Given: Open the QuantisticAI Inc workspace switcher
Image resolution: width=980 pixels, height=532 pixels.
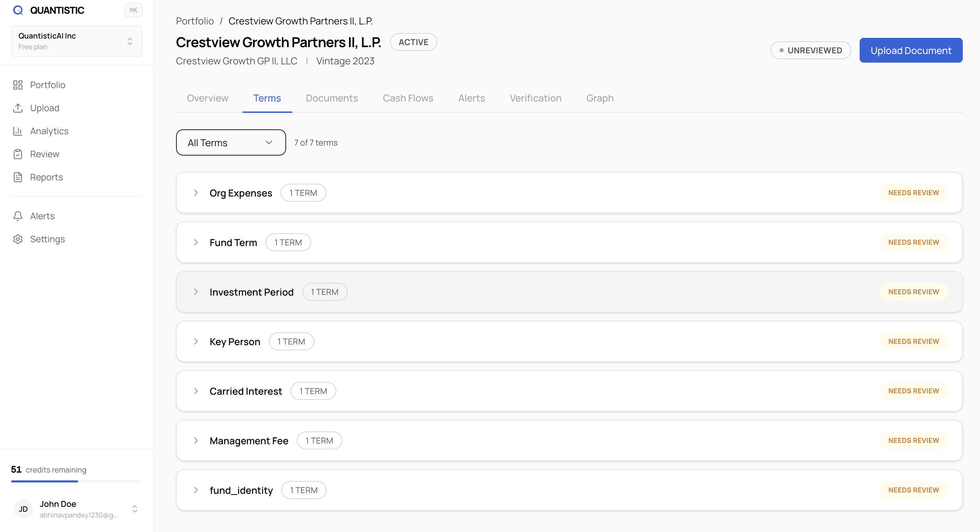Looking at the screenshot, I should pyautogui.click(x=76, y=41).
